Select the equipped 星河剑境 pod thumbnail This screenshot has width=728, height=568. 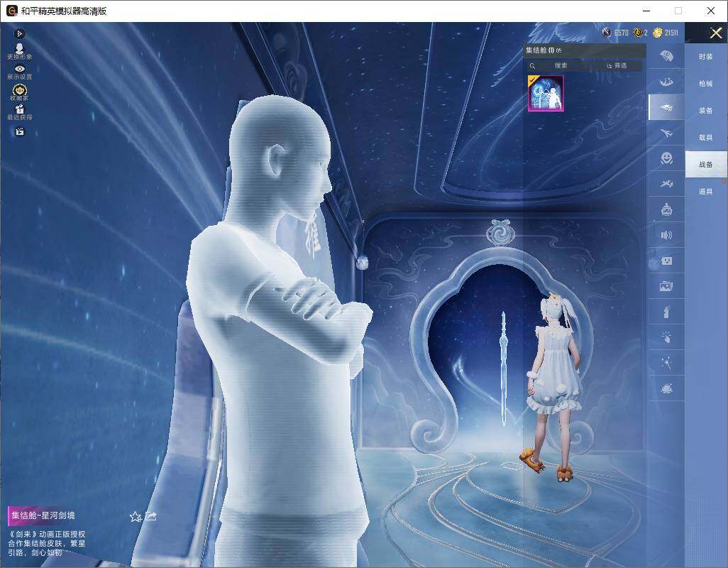[x=546, y=93]
